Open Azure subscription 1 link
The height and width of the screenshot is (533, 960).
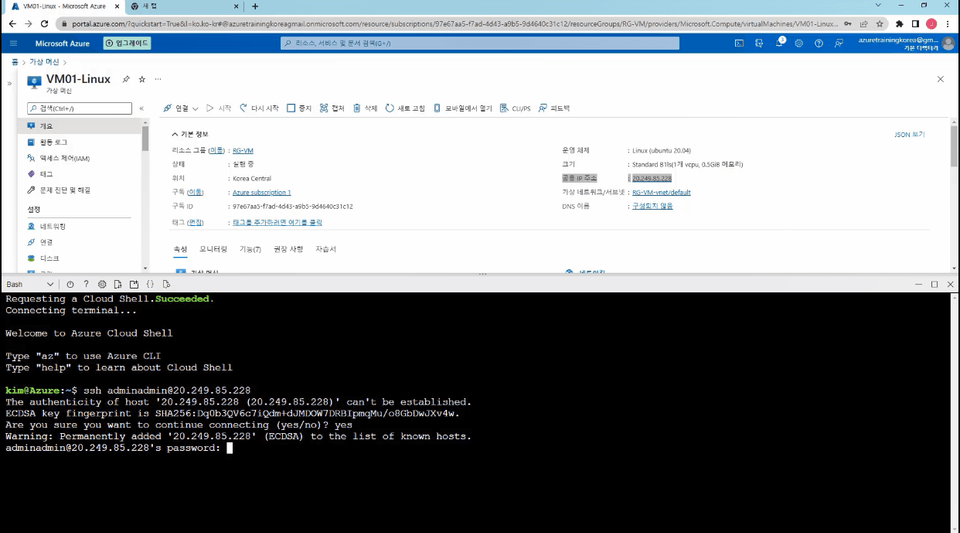(x=261, y=193)
